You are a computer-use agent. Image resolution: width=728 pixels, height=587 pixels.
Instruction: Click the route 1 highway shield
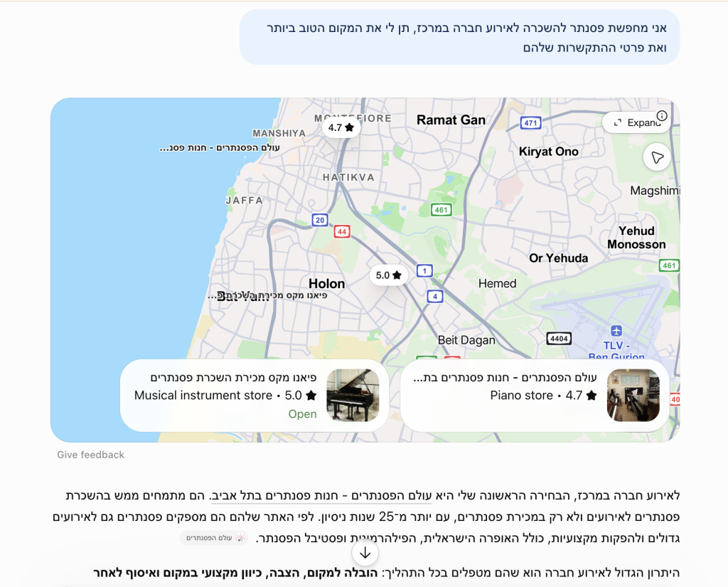click(424, 270)
